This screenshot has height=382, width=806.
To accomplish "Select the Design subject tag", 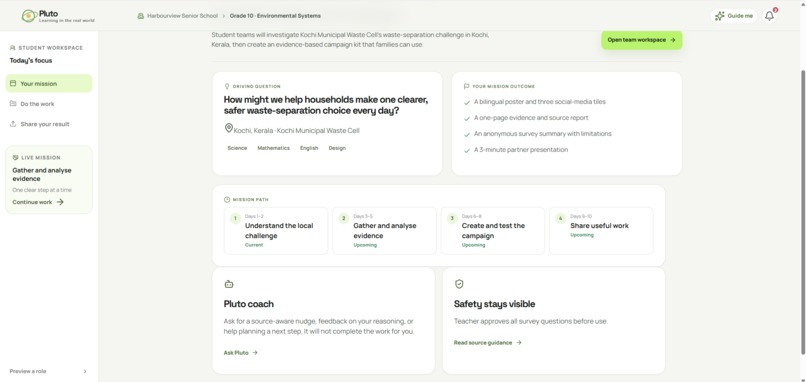I will [337, 148].
